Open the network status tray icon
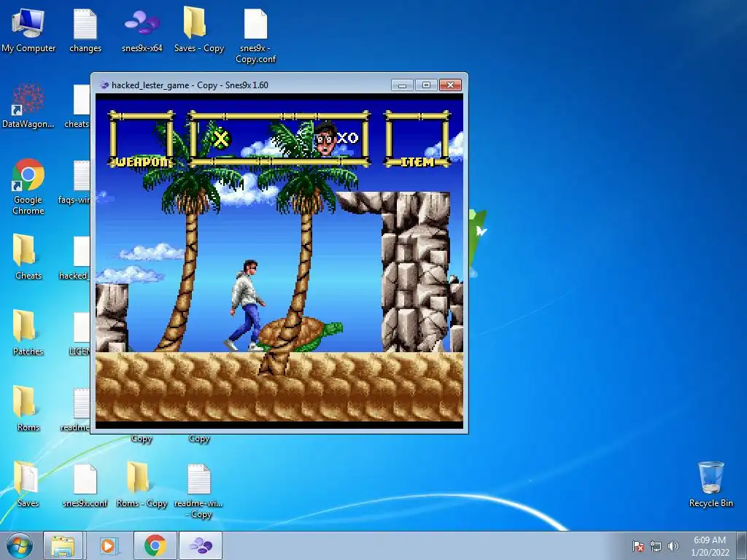 tap(656, 546)
